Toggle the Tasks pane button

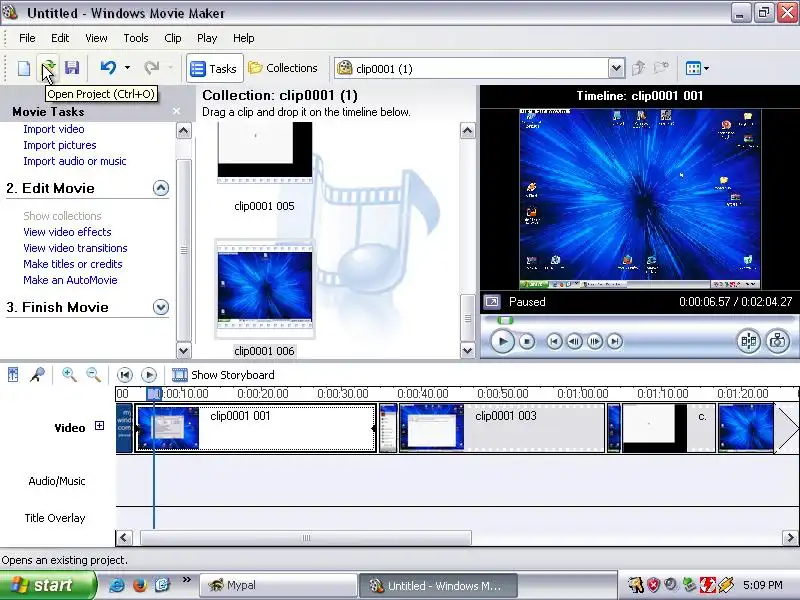[214, 68]
